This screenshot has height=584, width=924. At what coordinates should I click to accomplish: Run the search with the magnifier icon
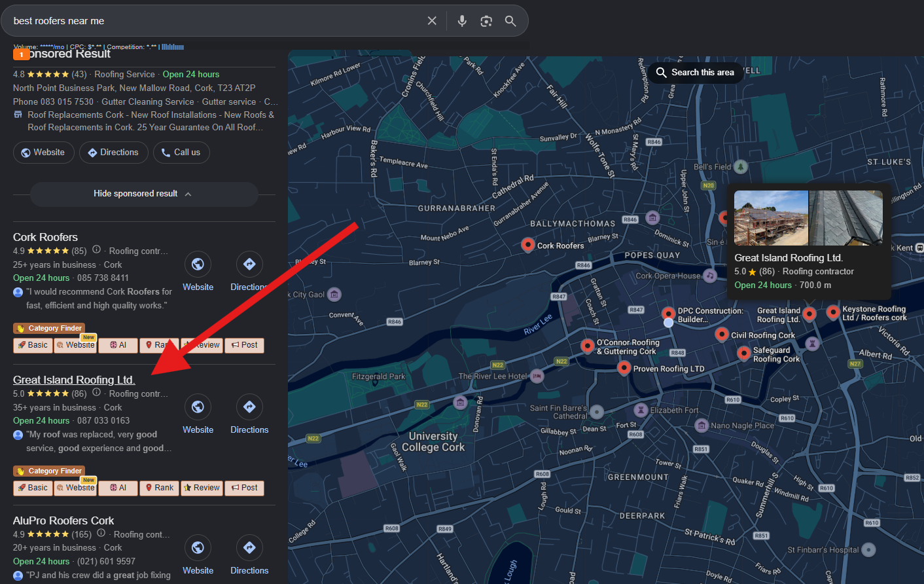point(510,21)
